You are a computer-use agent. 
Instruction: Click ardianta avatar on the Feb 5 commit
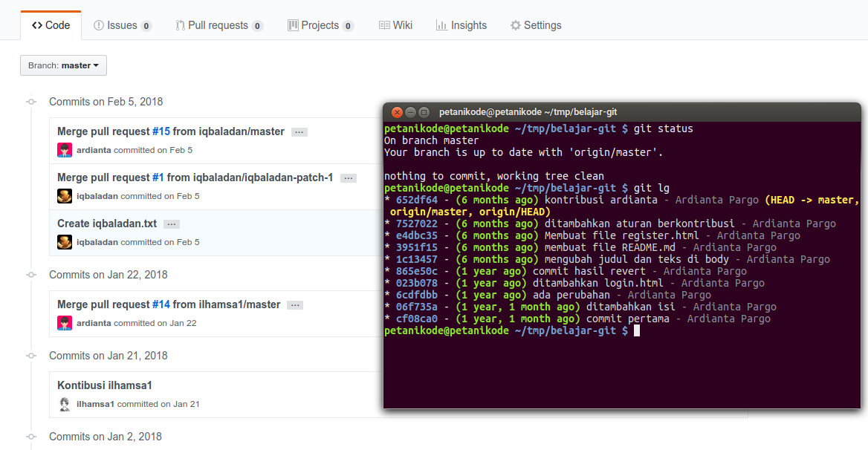[65, 150]
